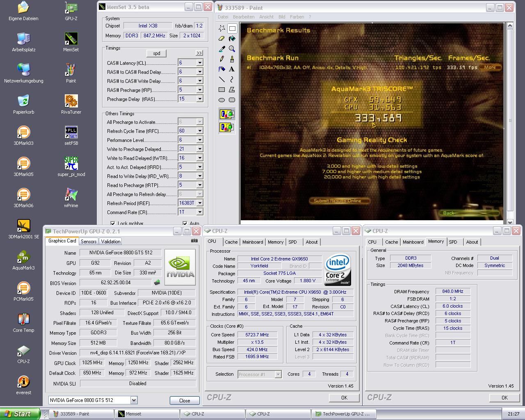Viewport: 525px width, 420px height.
Task: Select the RivaTuner desktop icon
Action: tap(71, 104)
